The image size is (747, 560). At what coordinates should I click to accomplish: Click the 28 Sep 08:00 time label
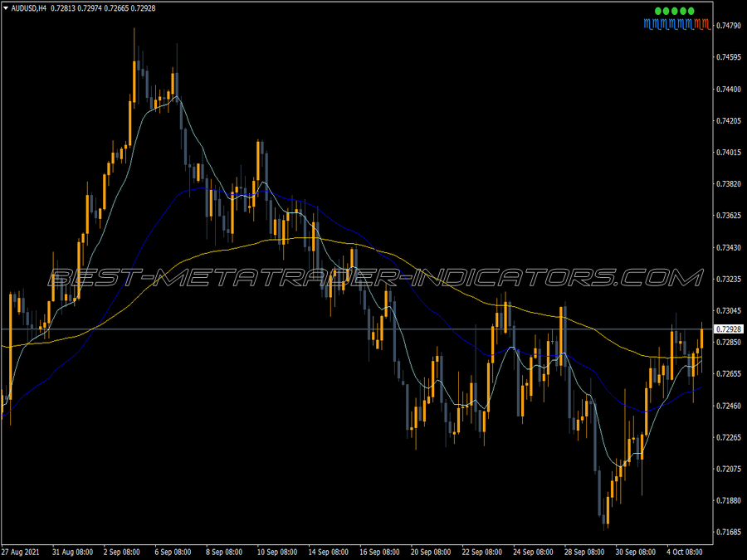[x=584, y=552]
